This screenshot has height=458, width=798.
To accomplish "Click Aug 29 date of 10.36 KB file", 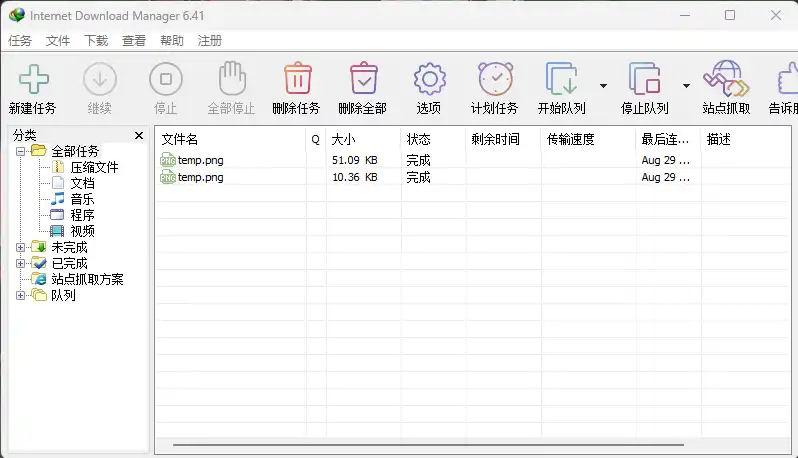I will (x=666, y=177).
